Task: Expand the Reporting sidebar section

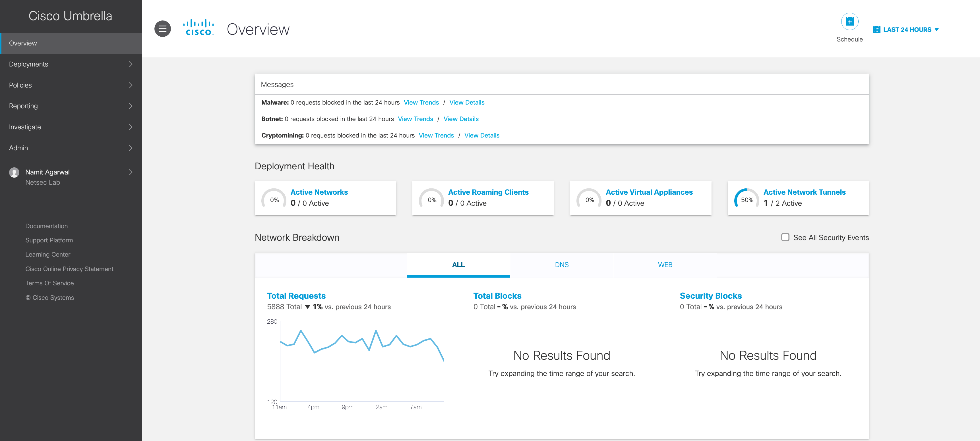Action: point(71,106)
